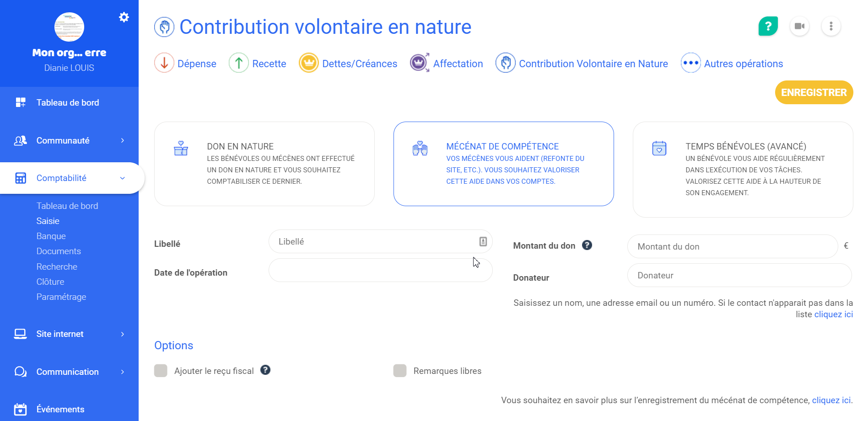The image size is (868, 421).
Task: Click the green Recette arrow icon
Action: [x=239, y=63]
